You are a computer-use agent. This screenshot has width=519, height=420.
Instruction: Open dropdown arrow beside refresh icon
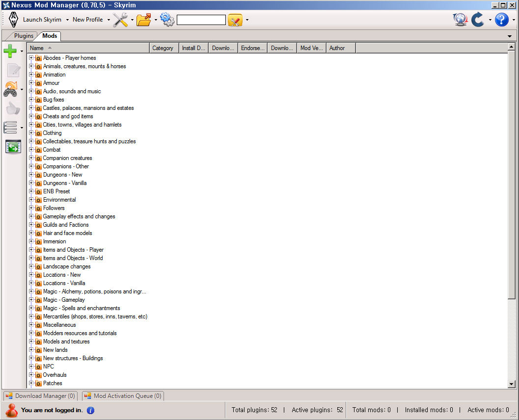tap(490, 20)
